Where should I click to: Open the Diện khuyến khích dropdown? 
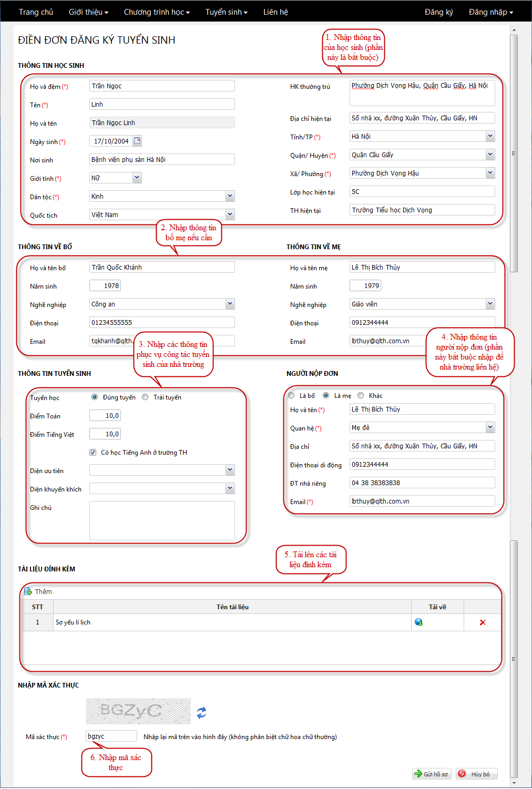pos(230,488)
